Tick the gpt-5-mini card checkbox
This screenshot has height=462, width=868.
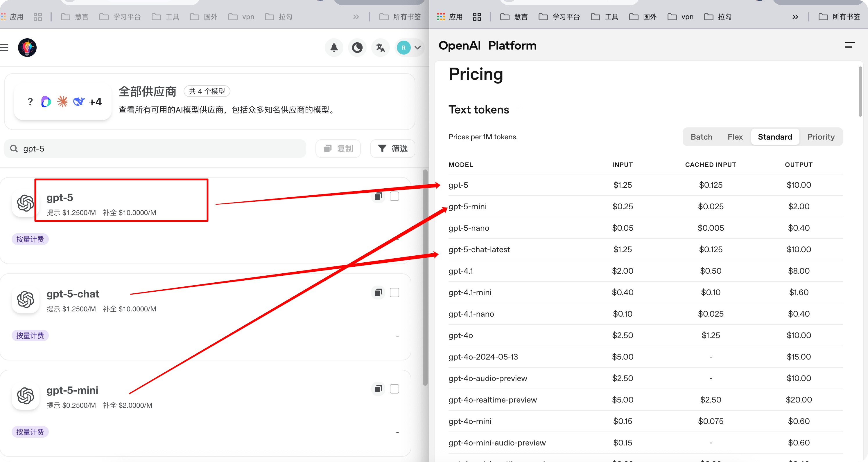(x=394, y=389)
